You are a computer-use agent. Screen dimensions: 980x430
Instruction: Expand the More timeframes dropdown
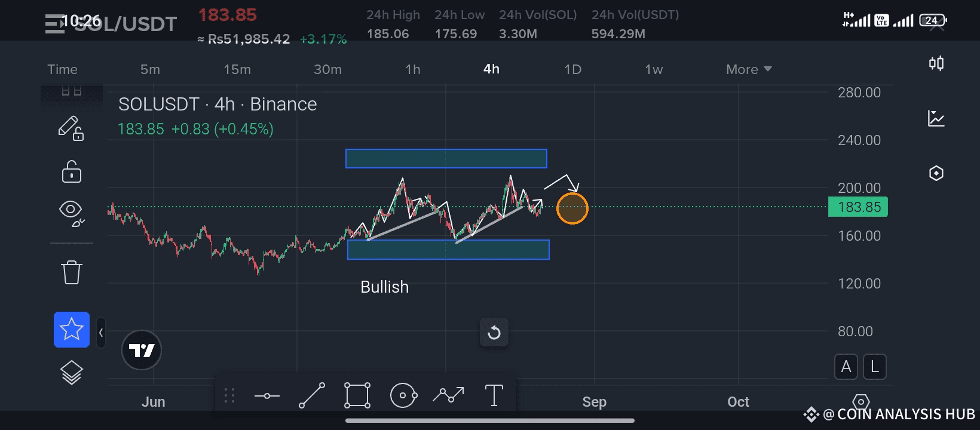pyautogui.click(x=749, y=69)
